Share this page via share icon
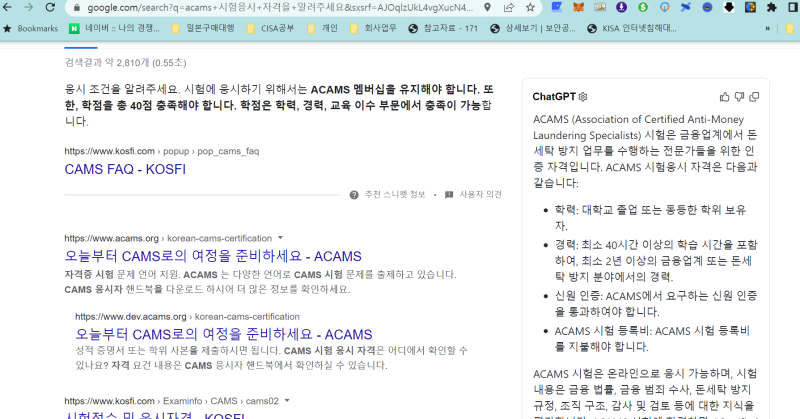Image resolution: width=800 pixels, height=419 pixels. coord(509,7)
